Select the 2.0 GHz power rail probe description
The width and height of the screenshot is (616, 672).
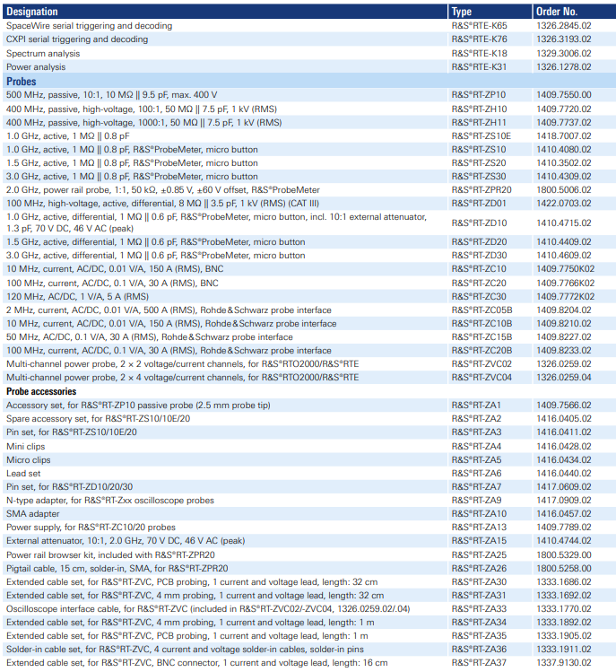[x=163, y=190]
